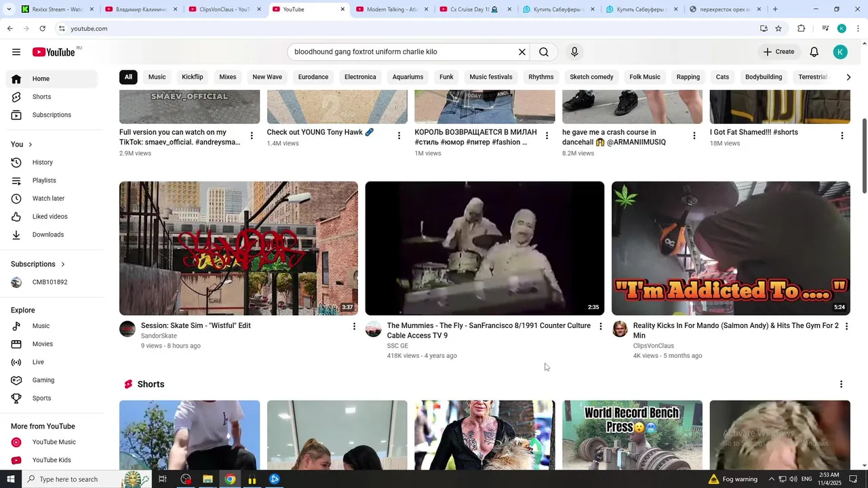Select the New Wave filter chip
This screenshot has width=868, height=488.
(267, 77)
